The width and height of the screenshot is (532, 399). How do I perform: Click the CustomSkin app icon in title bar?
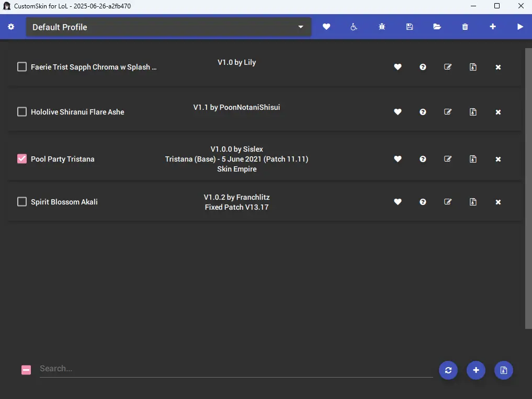[6, 6]
